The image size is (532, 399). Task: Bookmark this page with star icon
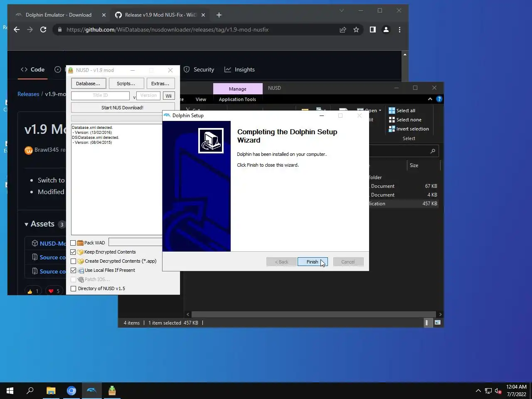tap(356, 30)
